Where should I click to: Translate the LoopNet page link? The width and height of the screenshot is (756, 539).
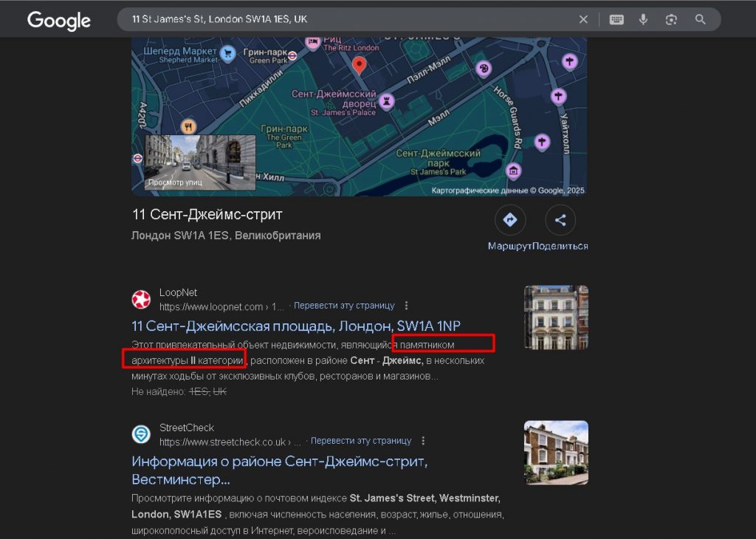[344, 306]
